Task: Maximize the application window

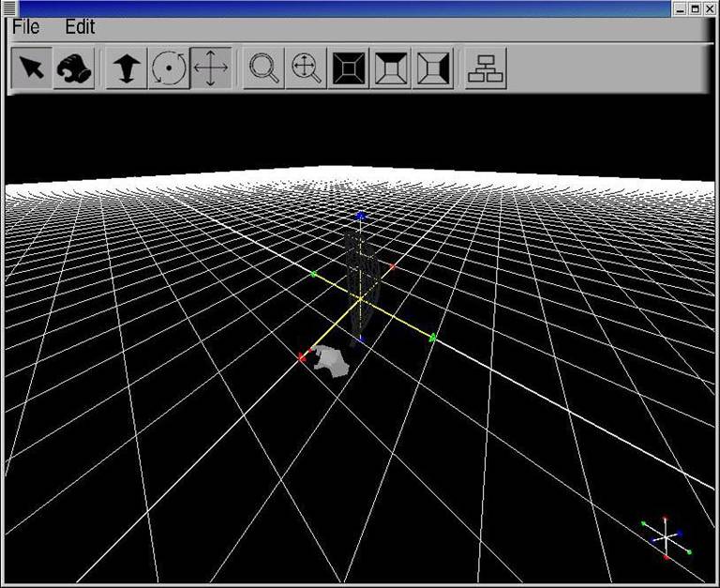Action: coord(696,8)
